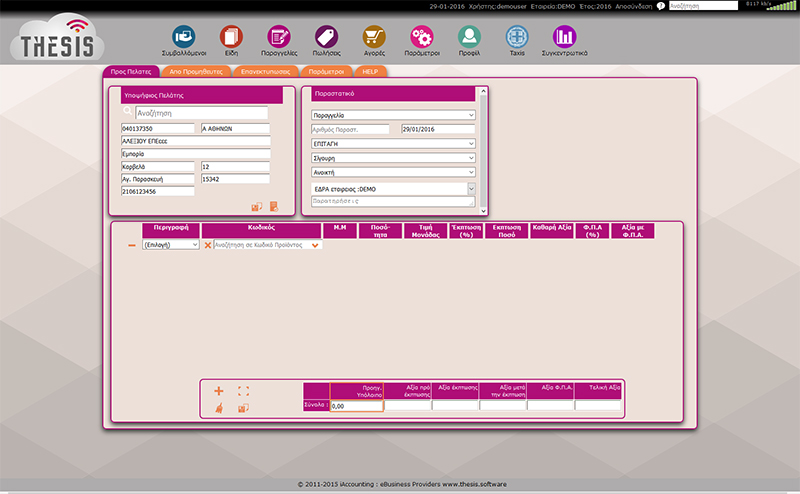Click the plus icon to add a line
Screen dimensions: 800x494
coord(219,391)
